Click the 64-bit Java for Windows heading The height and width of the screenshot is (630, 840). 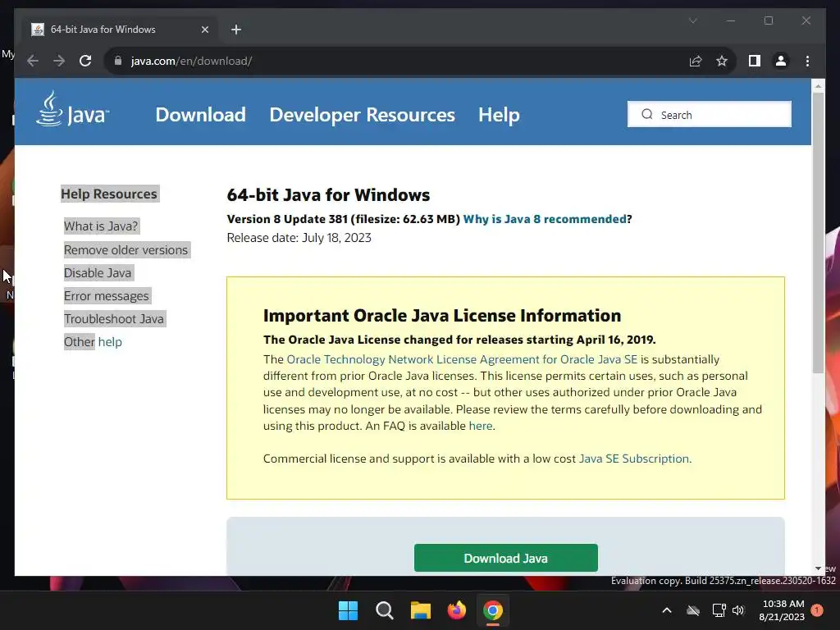click(328, 195)
